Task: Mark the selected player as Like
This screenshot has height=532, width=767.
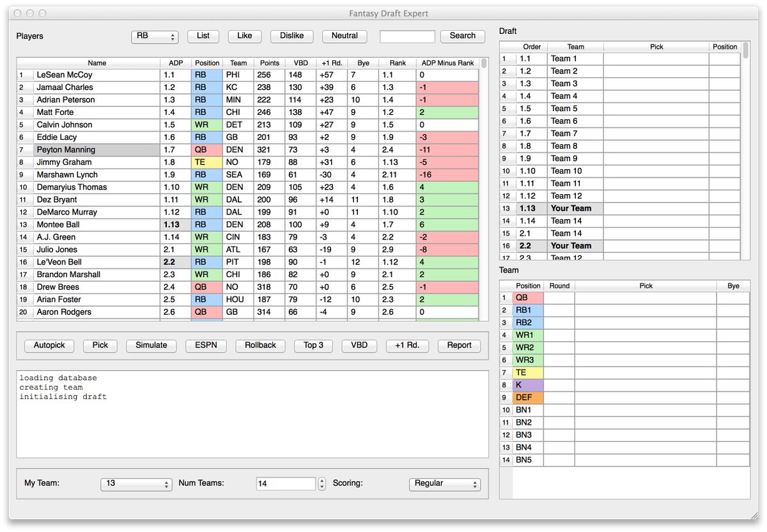Action: pos(244,36)
